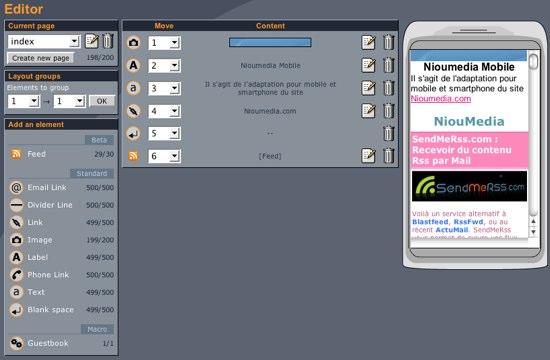Click NiouMedia logo in phone preview
Viewport: 550px width, 360px height.
click(x=469, y=121)
